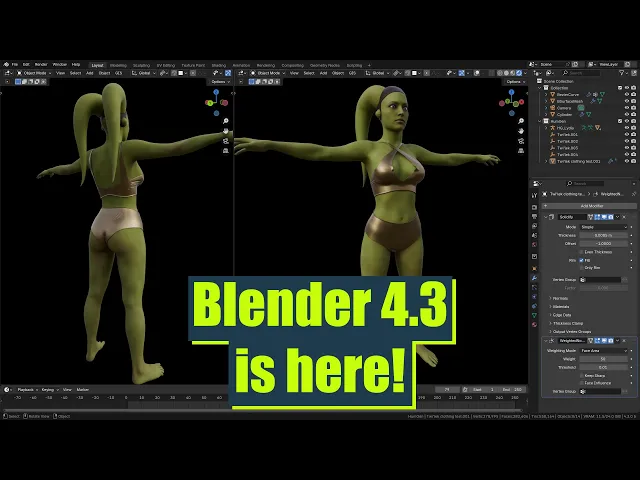640x480 pixels.
Task: Click the Properties editor search field
Action: 584,184
